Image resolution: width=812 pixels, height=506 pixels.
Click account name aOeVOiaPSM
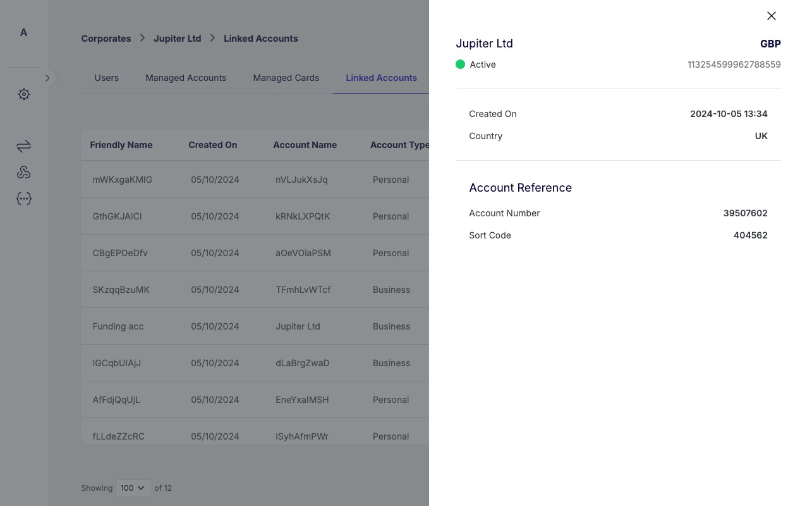[303, 253]
